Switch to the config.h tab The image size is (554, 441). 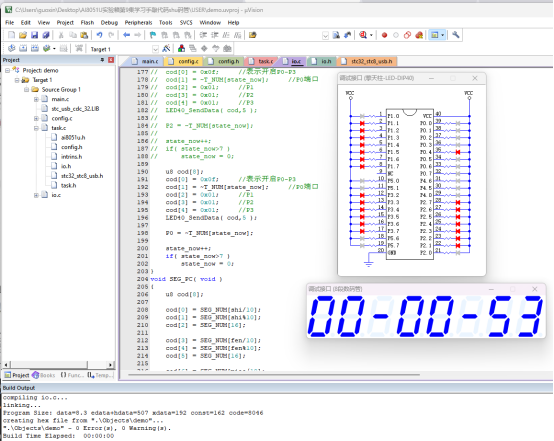(225, 61)
